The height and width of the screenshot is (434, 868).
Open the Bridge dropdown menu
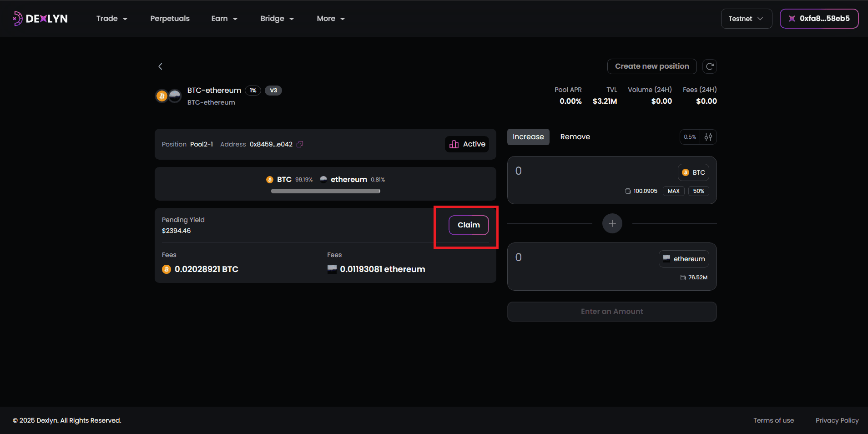tap(277, 19)
